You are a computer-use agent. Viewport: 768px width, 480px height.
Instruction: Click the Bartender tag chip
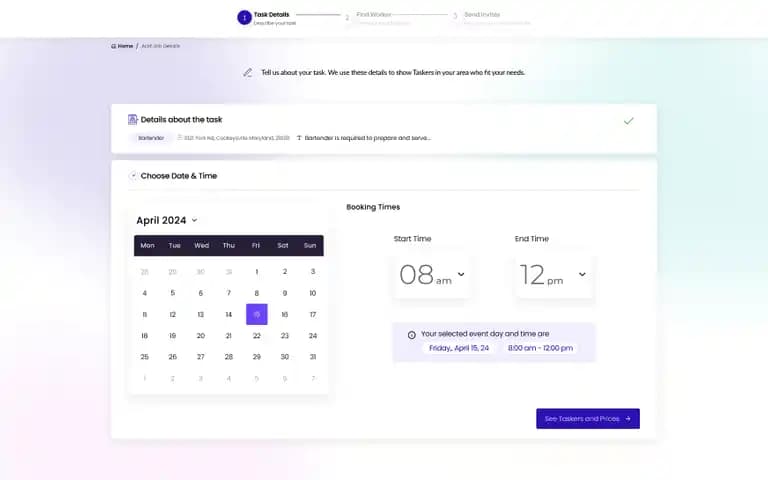point(151,138)
